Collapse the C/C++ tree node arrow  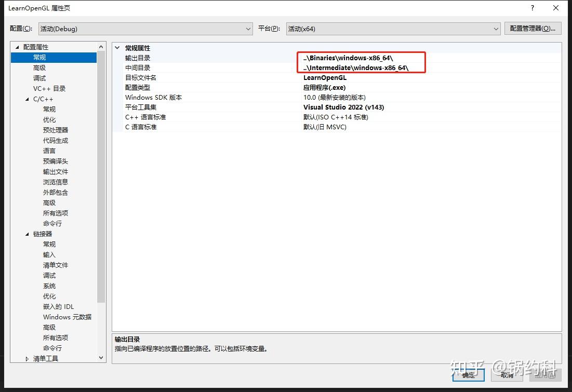pyautogui.click(x=27, y=99)
